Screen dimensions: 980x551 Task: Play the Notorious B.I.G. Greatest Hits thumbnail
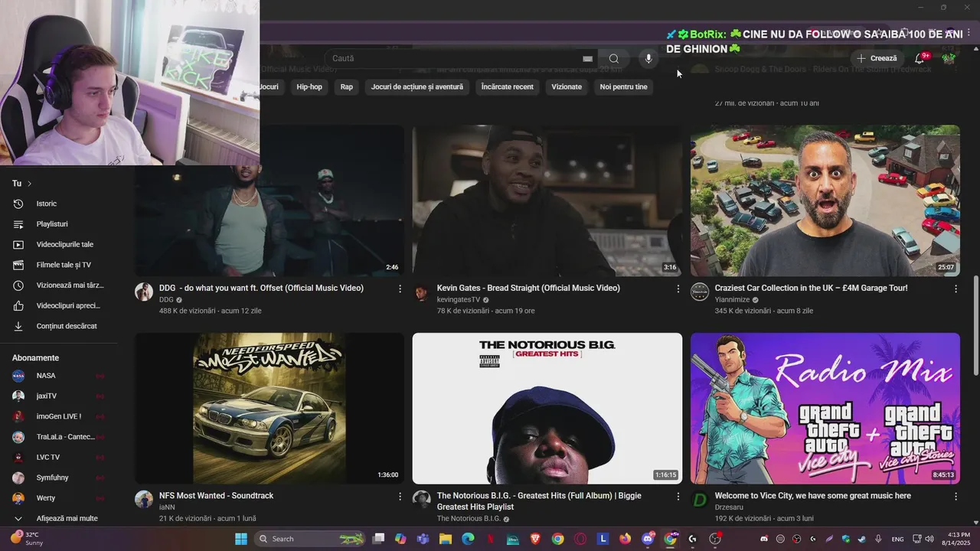tap(547, 408)
